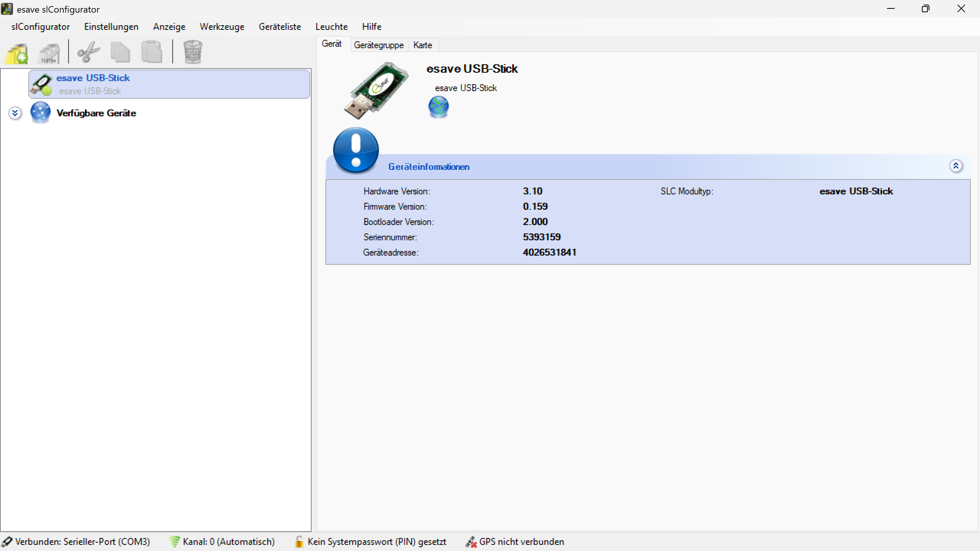Close the slConfigurator window
This screenshot has height=551, width=980.
(961, 9)
